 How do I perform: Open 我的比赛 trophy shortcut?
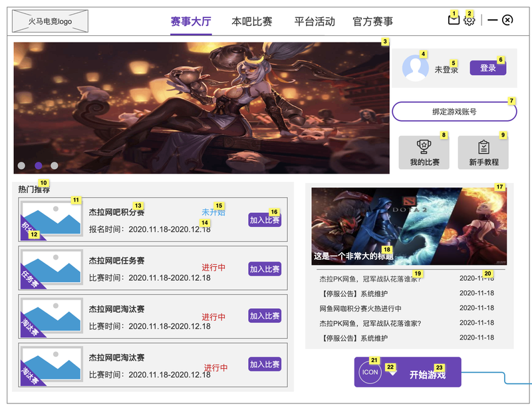click(424, 152)
